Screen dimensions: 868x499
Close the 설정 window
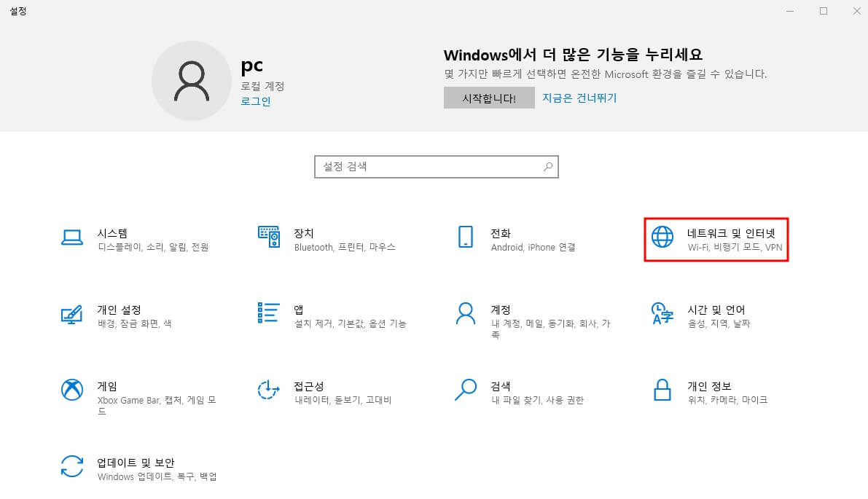(x=856, y=11)
